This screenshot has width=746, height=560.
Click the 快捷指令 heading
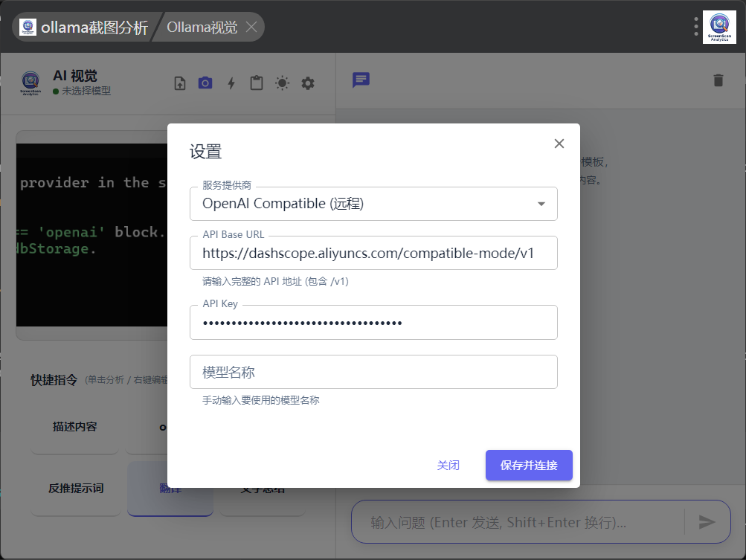[54, 380]
